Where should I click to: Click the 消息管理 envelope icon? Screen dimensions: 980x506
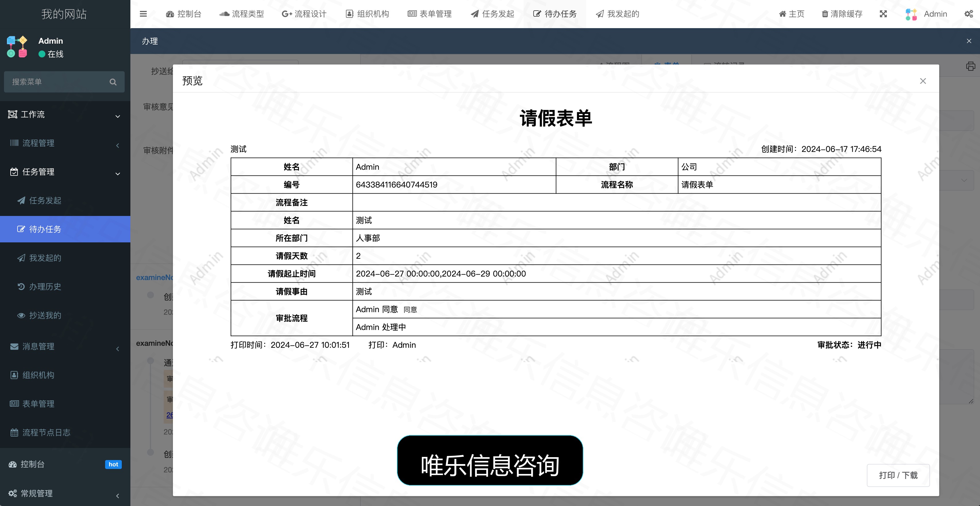pyautogui.click(x=14, y=347)
